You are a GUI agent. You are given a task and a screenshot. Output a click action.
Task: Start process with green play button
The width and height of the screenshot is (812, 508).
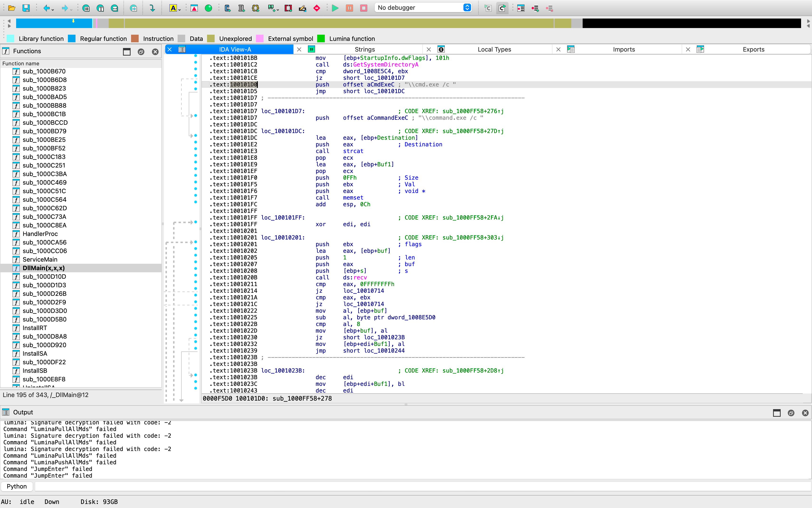tap(335, 8)
